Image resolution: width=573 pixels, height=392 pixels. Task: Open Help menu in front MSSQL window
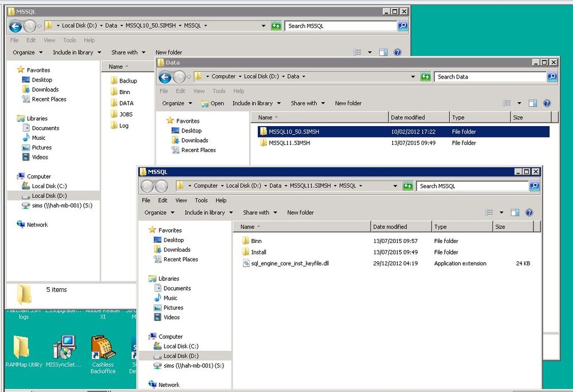tap(221, 200)
